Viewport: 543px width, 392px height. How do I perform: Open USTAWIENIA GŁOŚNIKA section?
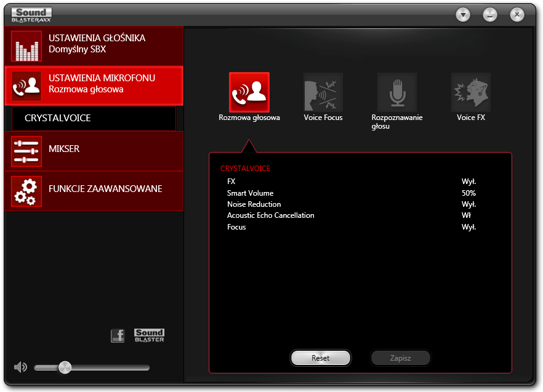click(x=94, y=46)
